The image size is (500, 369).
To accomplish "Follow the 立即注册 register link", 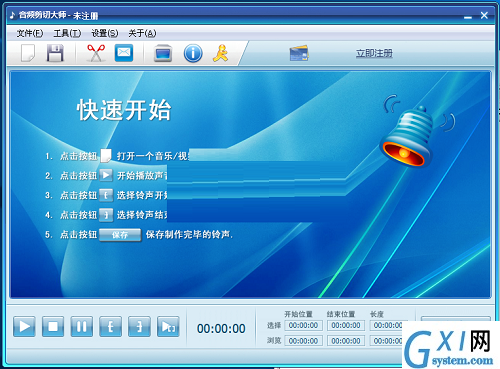I will 374,53.
